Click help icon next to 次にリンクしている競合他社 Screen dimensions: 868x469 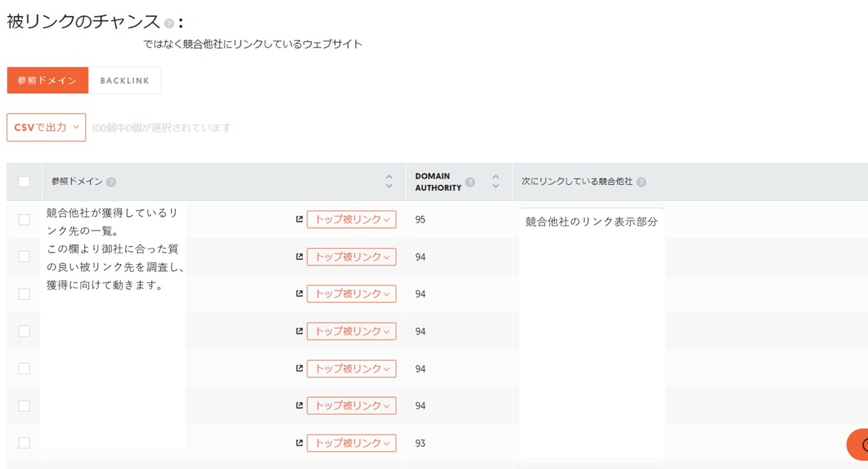pyautogui.click(x=641, y=182)
